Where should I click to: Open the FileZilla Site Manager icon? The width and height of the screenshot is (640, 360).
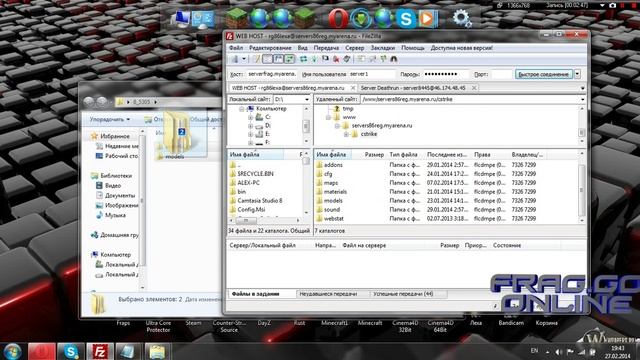coord(235,59)
